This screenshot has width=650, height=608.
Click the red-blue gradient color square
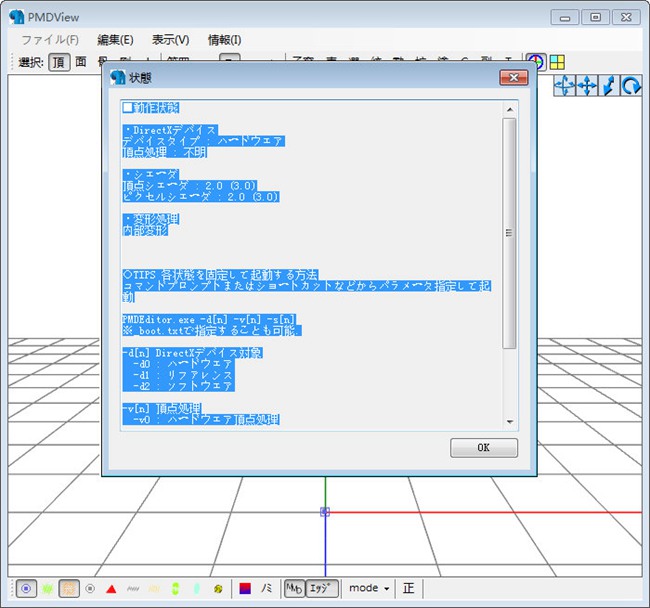(245, 589)
